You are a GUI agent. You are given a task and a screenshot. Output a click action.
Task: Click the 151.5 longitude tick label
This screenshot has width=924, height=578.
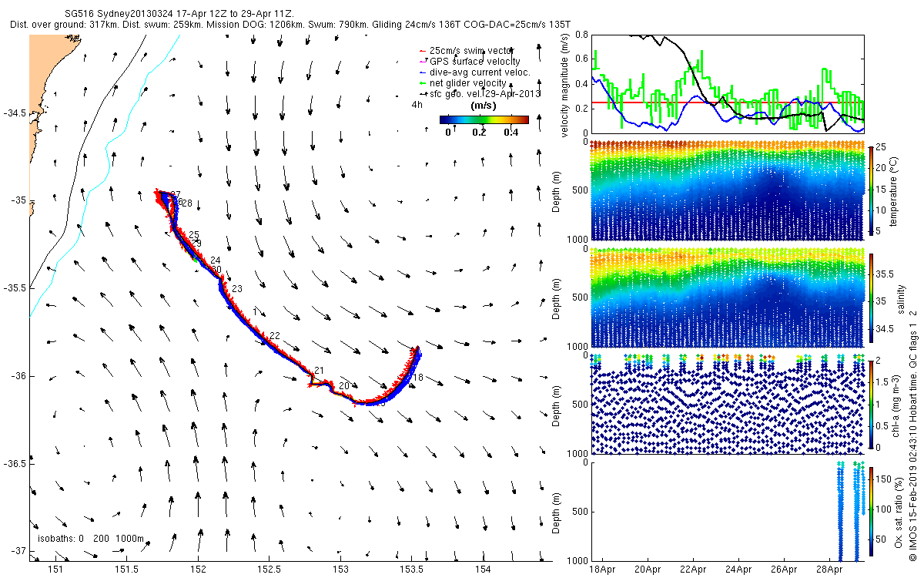pos(126,570)
